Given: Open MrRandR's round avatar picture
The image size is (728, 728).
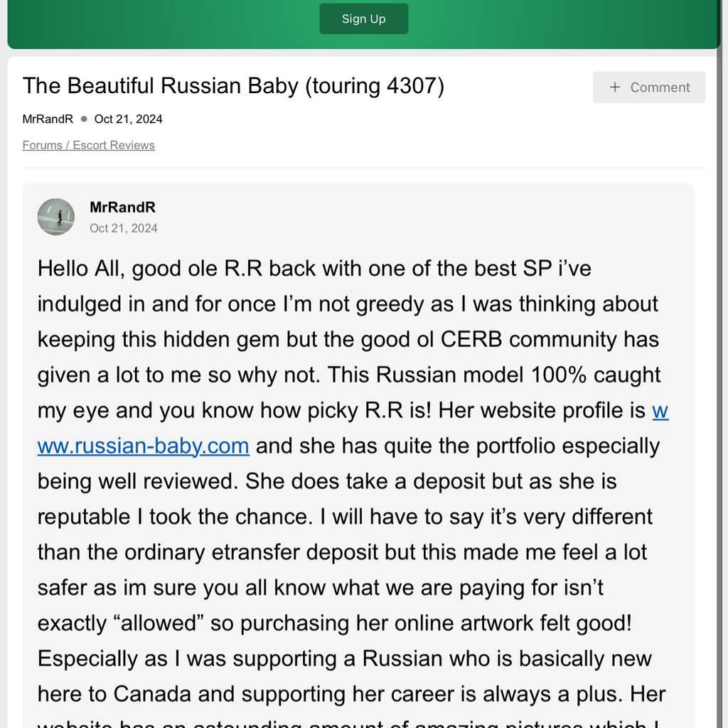Looking at the screenshot, I should pyautogui.click(x=55, y=217).
